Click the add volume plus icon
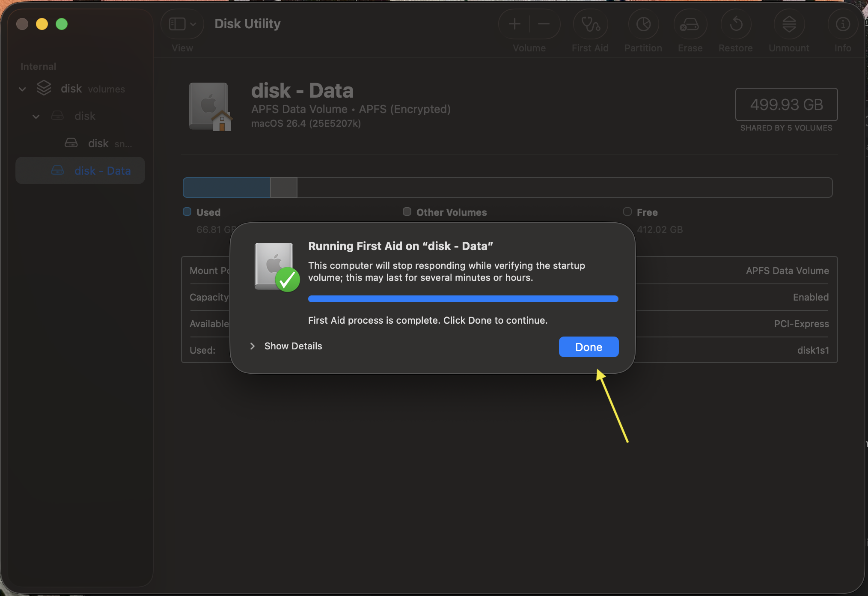The image size is (868, 596). [514, 24]
